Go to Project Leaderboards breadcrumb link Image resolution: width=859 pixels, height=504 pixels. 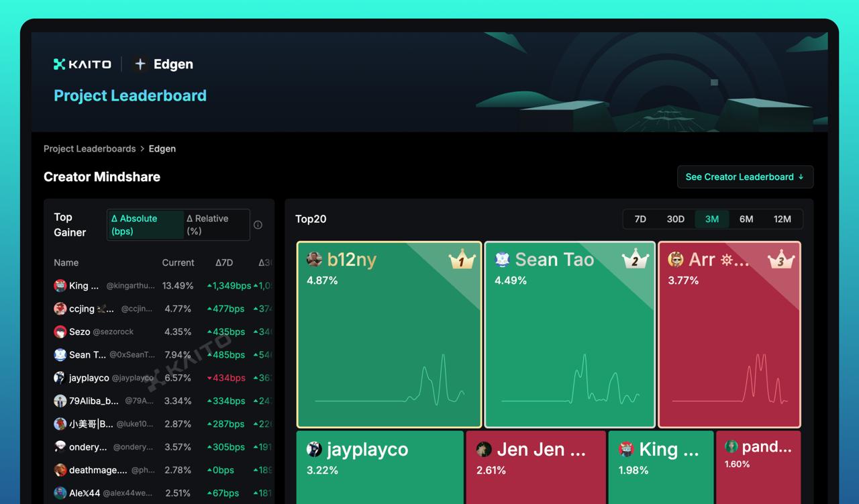click(x=89, y=149)
